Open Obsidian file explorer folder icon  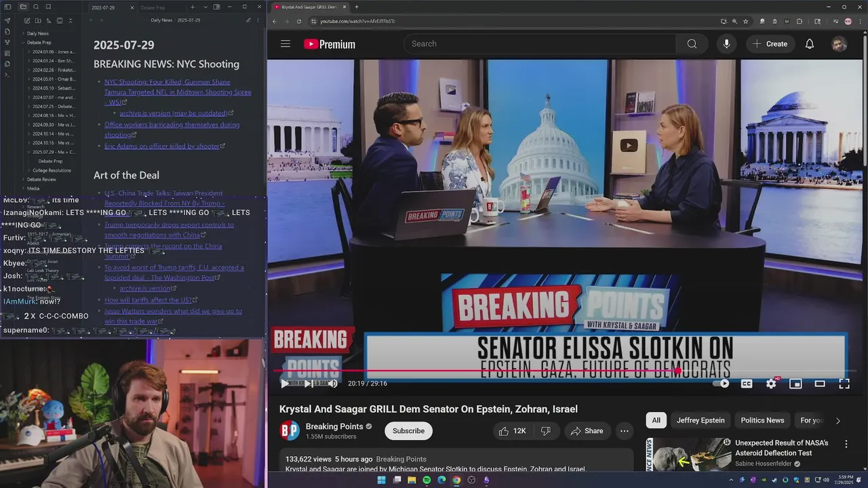23,7
